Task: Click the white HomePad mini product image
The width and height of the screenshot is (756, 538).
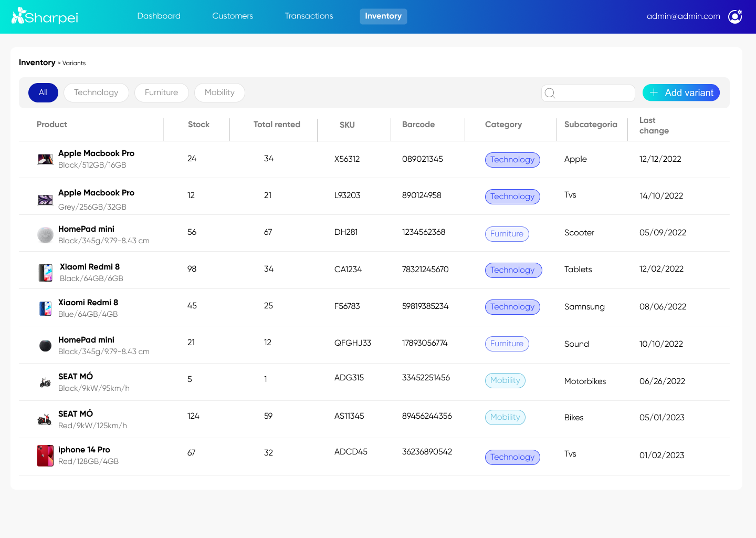Action: pyautogui.click(x=46, y=235)
